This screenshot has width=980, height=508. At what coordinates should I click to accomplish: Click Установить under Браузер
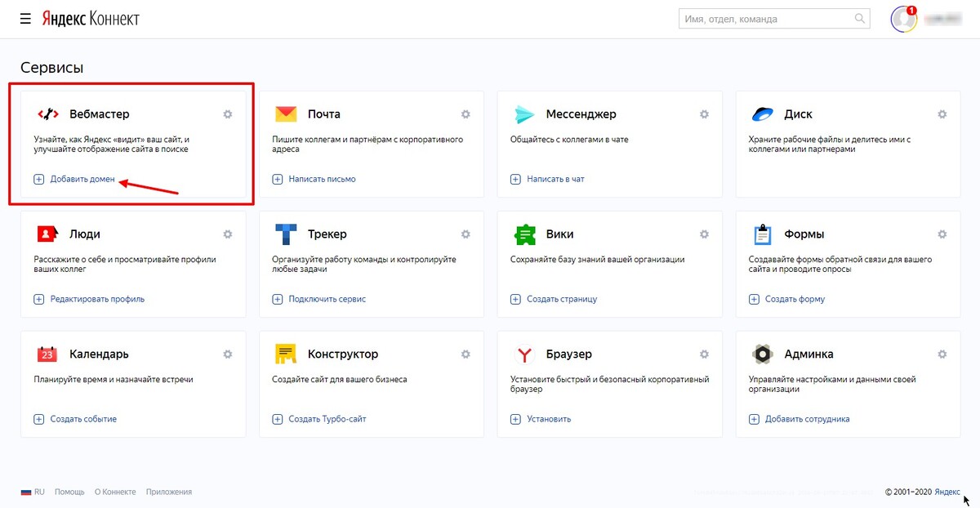point(549,419)
